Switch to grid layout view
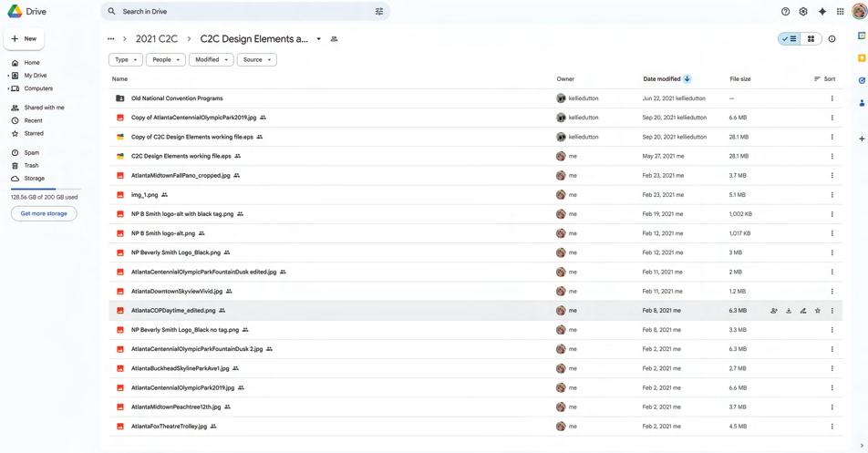The image size is (868, 453). (811, 38)
